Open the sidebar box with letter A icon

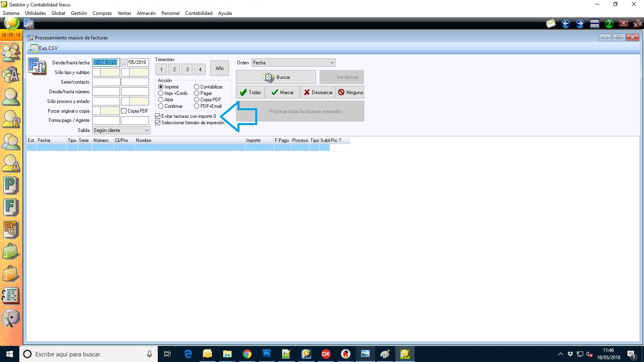[x=11, y=74]
